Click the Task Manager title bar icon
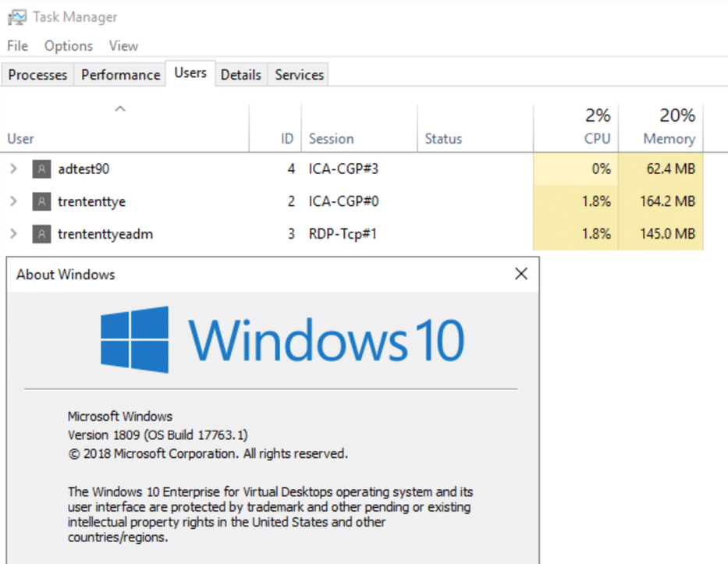The width and height of the screenshot is (728, 564). (x=17, y=17)
